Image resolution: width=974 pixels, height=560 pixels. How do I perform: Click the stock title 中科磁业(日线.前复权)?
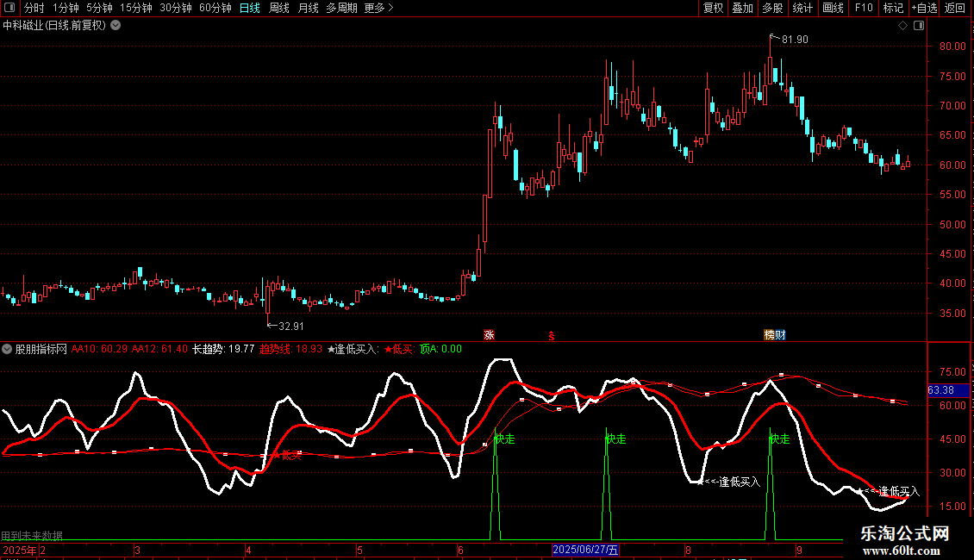tap(54, 26)
